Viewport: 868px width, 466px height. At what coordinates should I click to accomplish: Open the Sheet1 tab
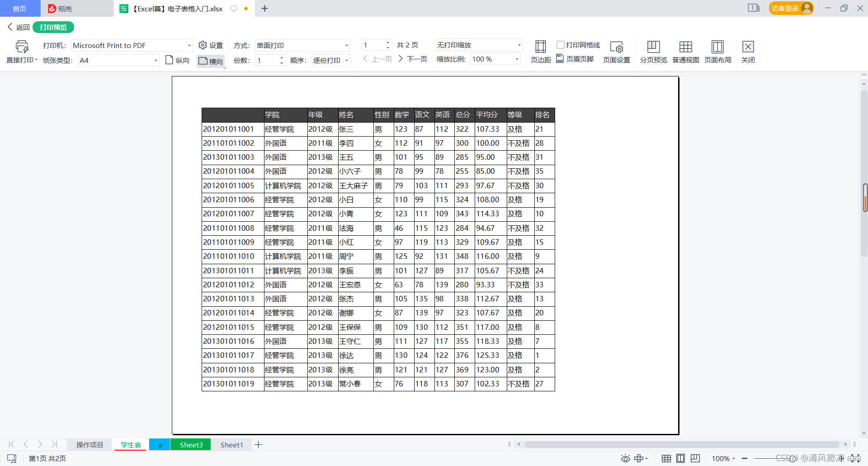point(232,445)
